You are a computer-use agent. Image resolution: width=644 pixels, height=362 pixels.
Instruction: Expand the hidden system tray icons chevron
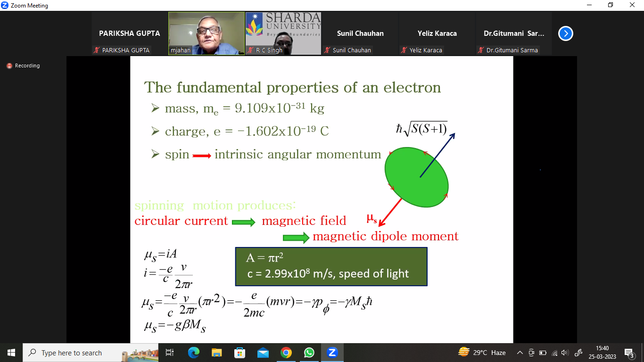coord(520,353)
